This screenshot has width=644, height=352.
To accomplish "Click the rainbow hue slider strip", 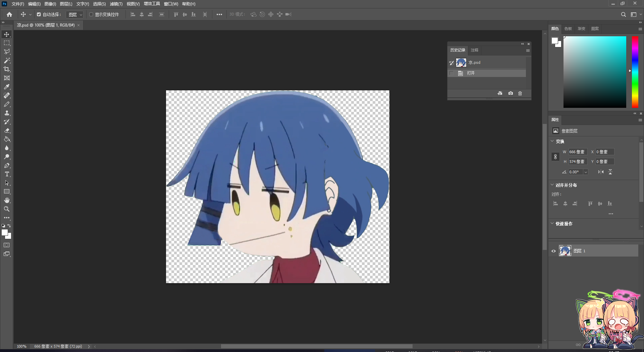I will coord(635,72).
